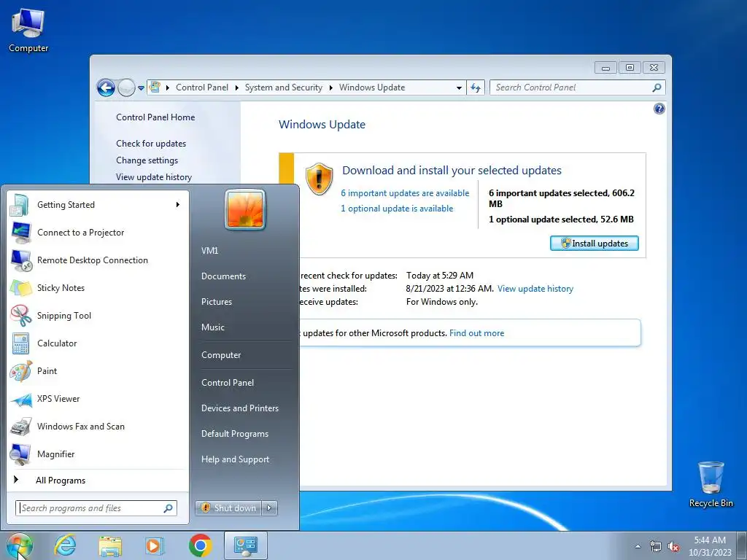Click Check for updates in sidebar
Screen dimensions: 747x560
(x=151, y=144)
